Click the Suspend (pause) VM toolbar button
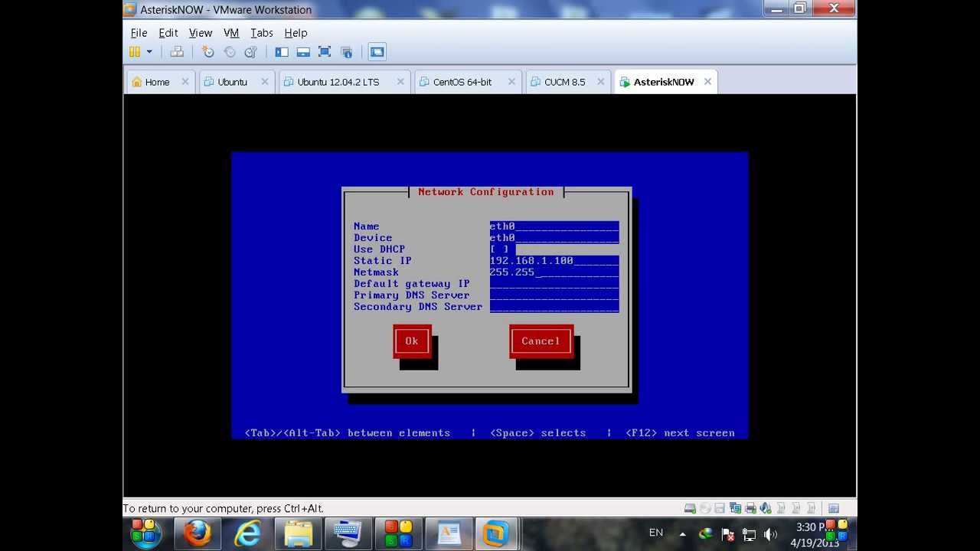The image size is (980, 551). (x=135, y=52)
